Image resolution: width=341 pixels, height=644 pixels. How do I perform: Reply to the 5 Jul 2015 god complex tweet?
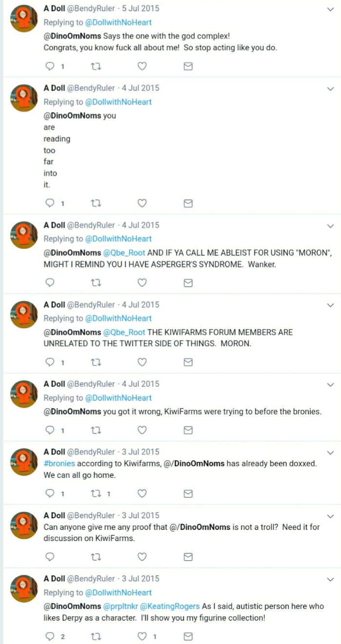tap(50, 66)
